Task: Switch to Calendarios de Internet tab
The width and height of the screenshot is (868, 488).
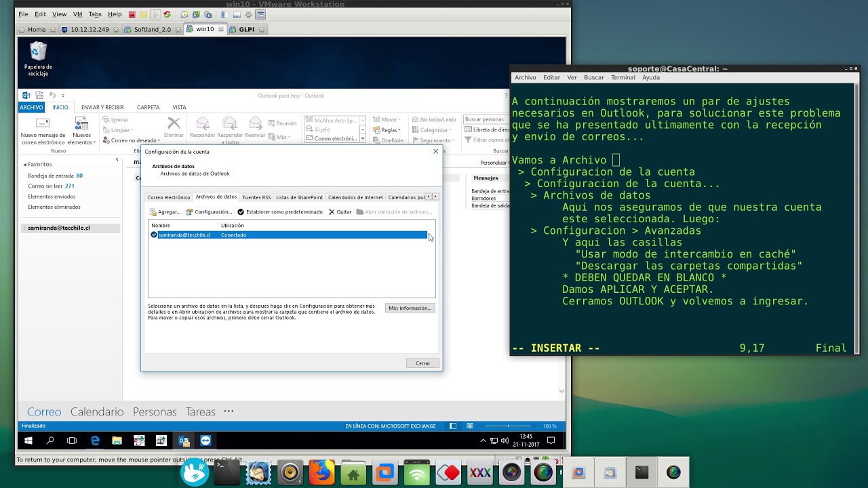Action: pos(355,197)
